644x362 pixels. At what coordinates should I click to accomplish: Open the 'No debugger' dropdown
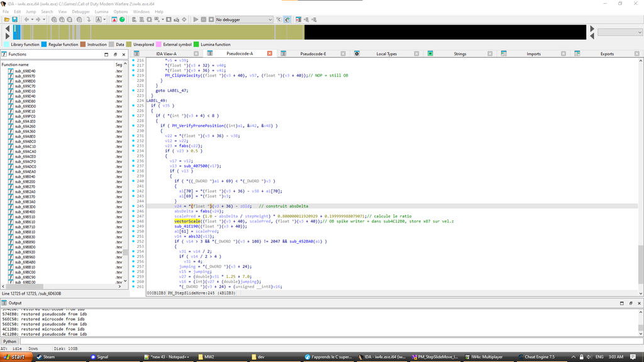[x=243, y=19]
